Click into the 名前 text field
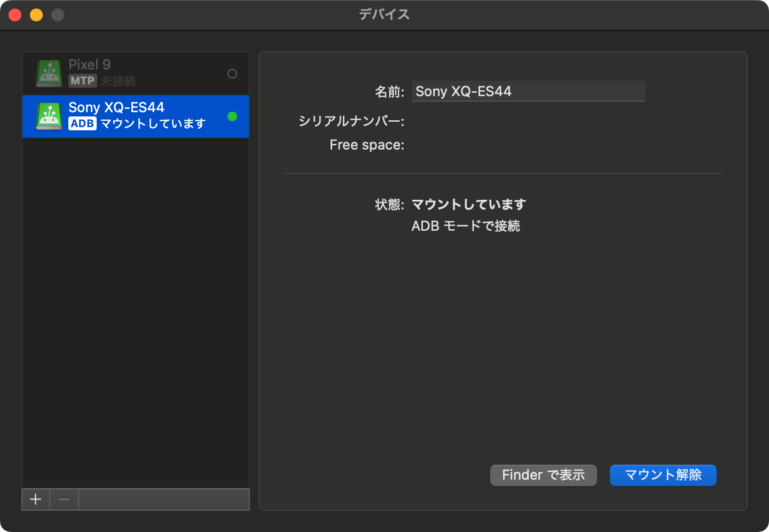Viewport: 769px width, 532px height. click(x=528, y=91)
